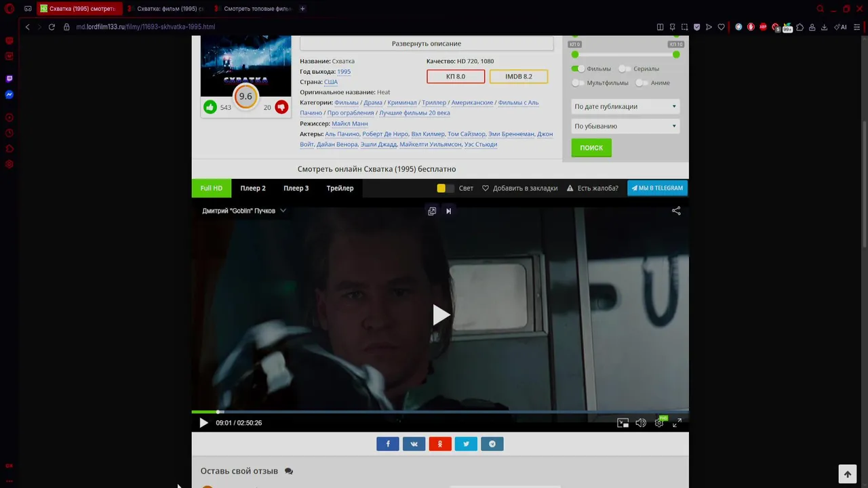868x488 pixels.
Task: Switch to 'Смотреть топовые фильмы' browser tab
Action: pyautogui.click(x=252, y=9)
